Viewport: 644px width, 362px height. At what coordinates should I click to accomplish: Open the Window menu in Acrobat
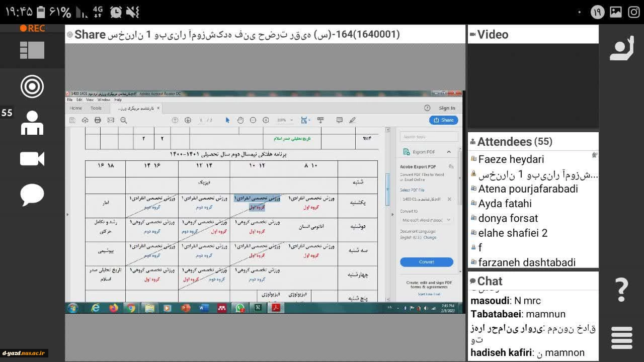104,100
